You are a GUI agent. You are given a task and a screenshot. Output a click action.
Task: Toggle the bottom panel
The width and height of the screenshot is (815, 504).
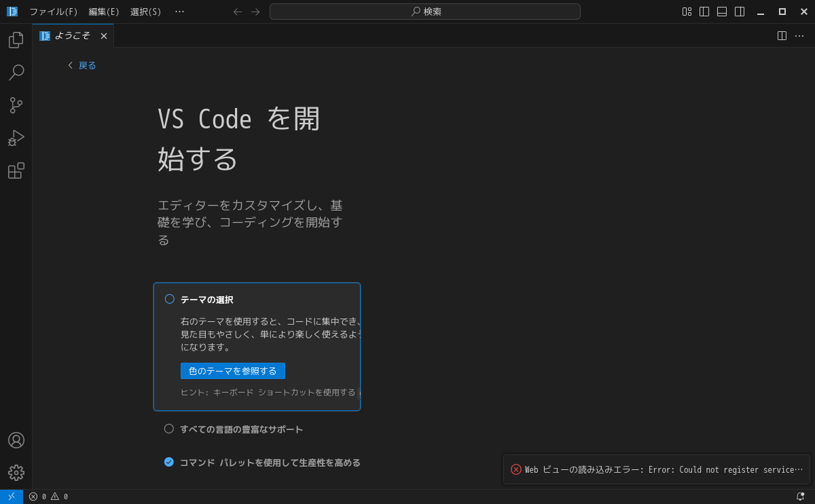click(722, 12)
